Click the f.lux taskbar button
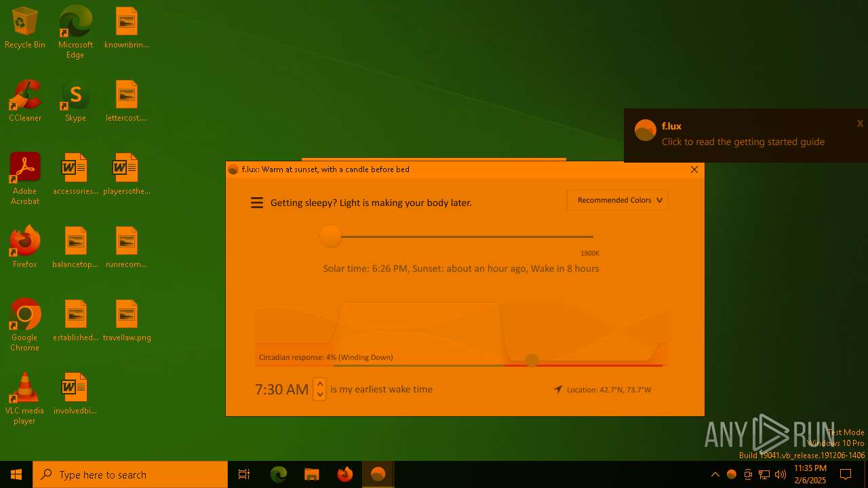Screen dimensions: 868x488 click(x=378, y=474)
